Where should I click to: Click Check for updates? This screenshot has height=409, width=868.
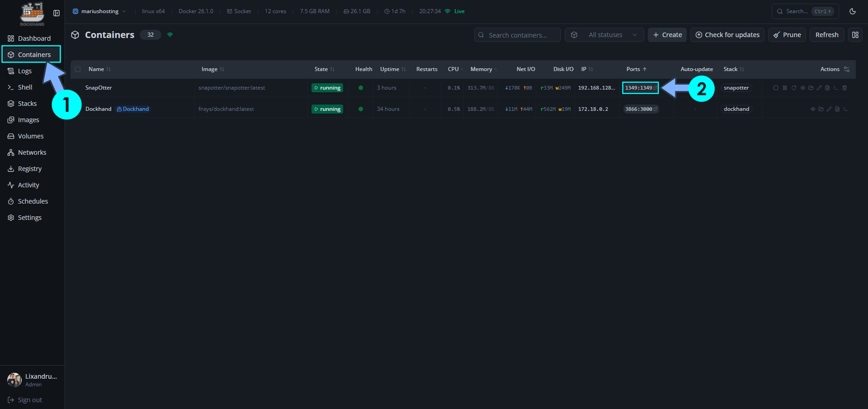(x=727, y=35)
